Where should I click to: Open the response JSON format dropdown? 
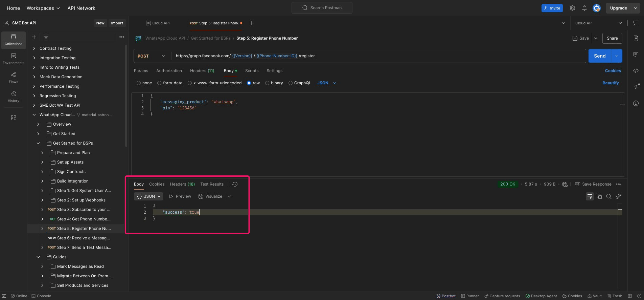(x=148, y=196)
